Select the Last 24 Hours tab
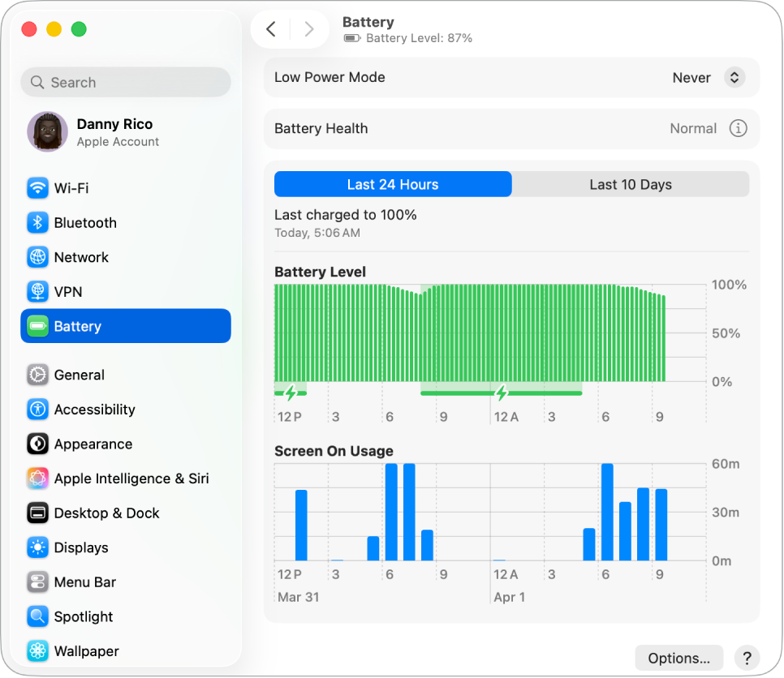This screenshot has width=784, height=678. point(393,184)
